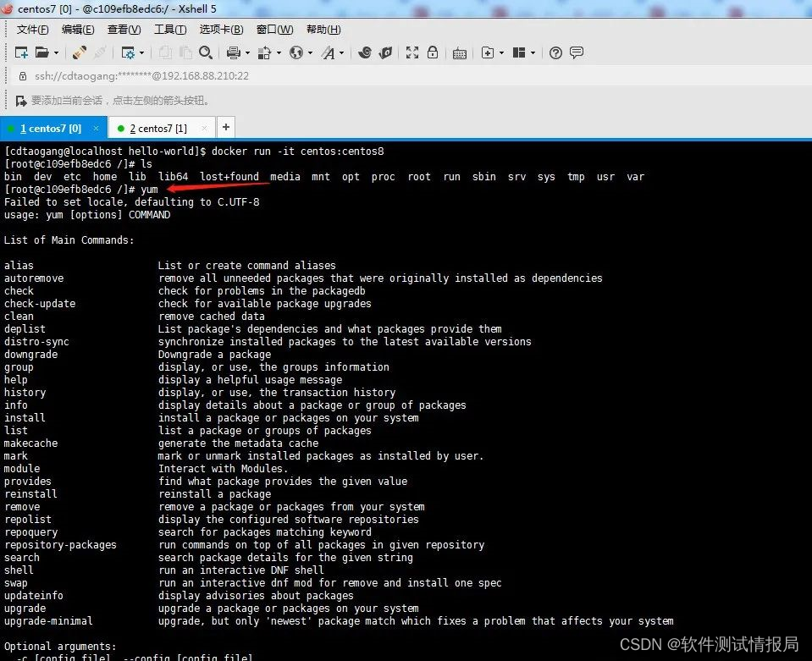The height and width of the screenshot is (661, 812).
Task: Click the 'updateinfo' command entry
Action: pyautogui.click(x=34, y=596)
